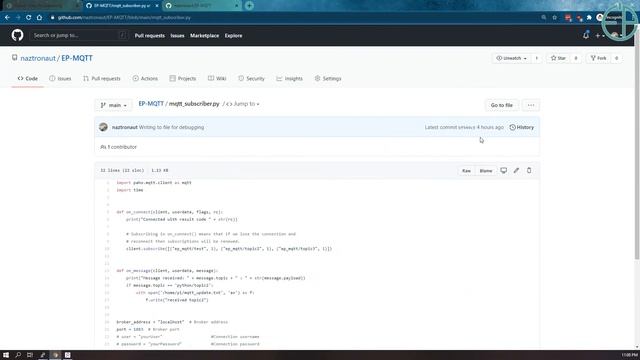Click the browser back arrow

coord(7,18)
